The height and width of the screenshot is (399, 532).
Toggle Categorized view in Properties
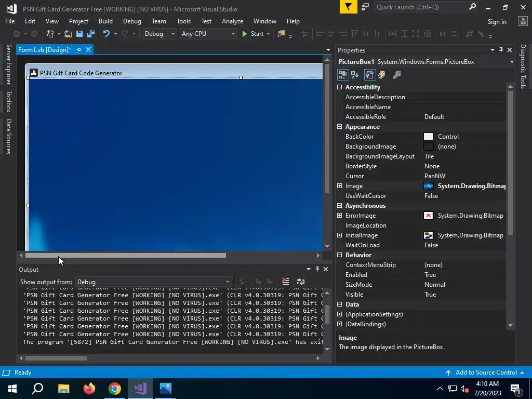[343, 75]
